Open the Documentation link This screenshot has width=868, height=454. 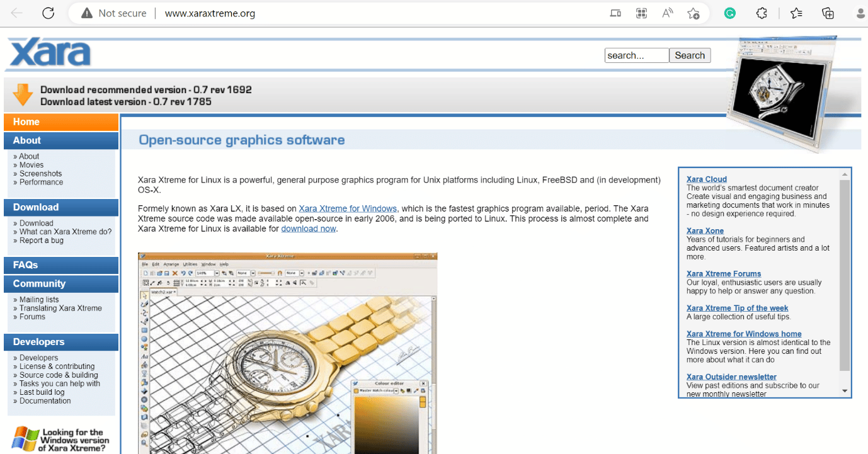coord(45,400)
